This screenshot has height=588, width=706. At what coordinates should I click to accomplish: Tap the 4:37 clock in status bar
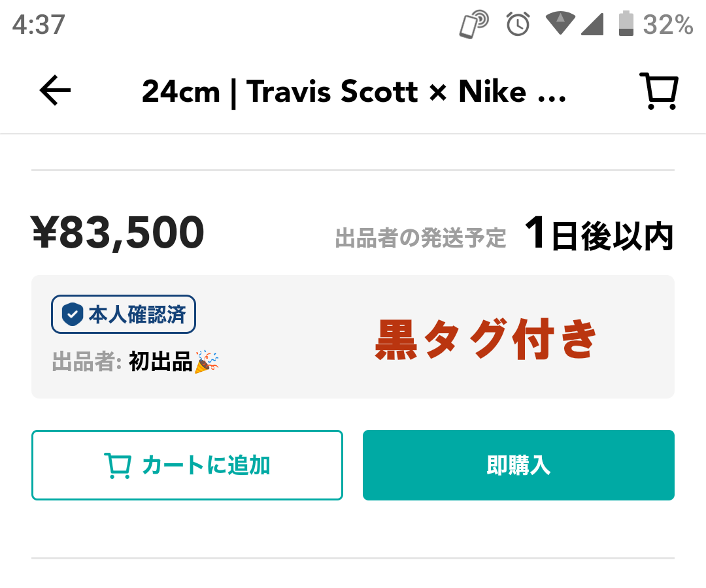(x=39, y=25)
